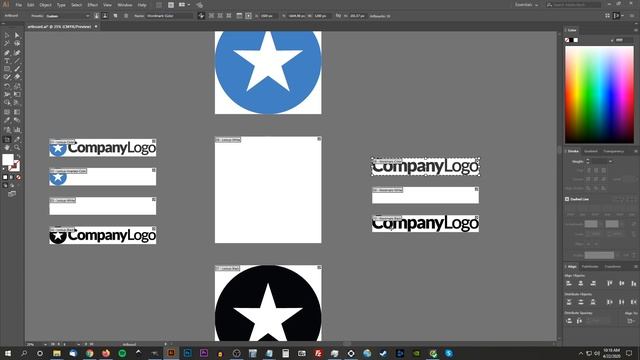Open the Object menu

point(45,5)
